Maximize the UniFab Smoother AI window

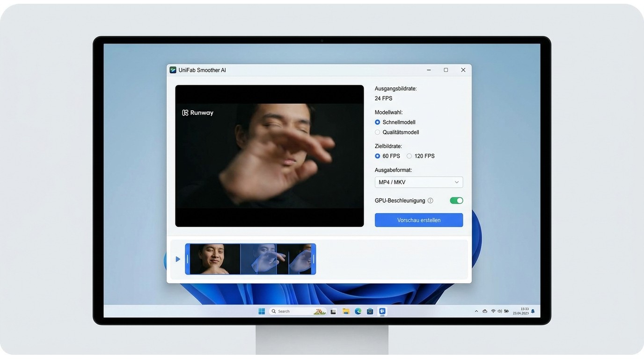[x=446, y=70]
